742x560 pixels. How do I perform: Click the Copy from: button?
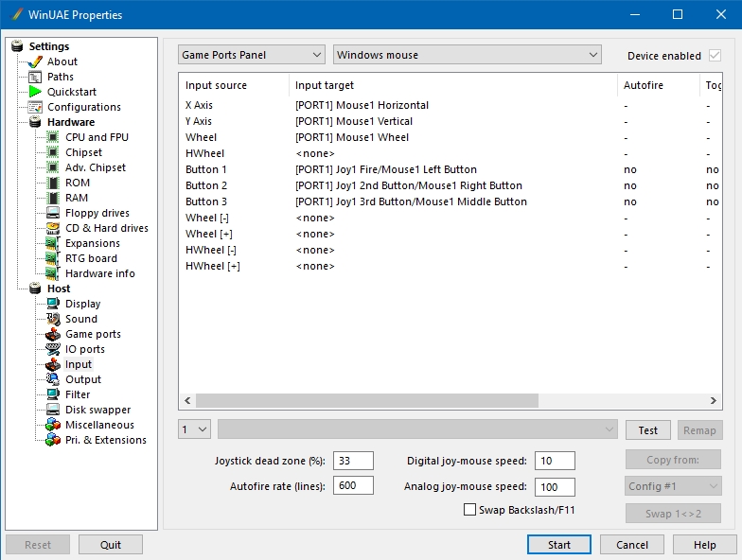click(673, 460)
